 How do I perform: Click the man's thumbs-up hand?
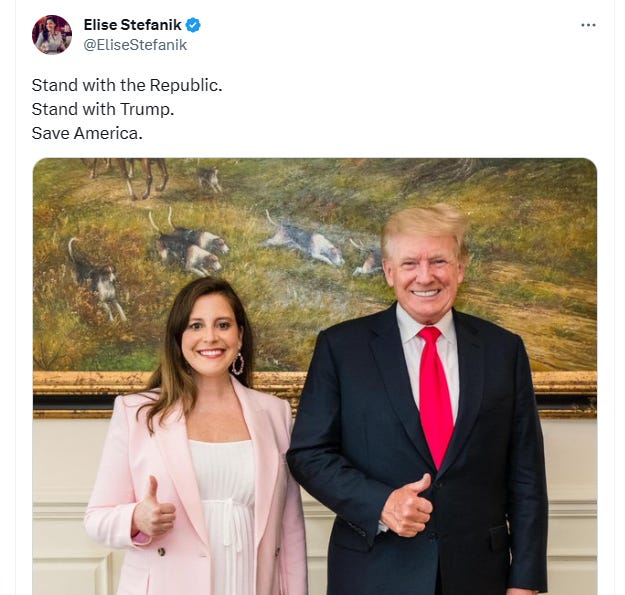pyautogui.click(x=407, y=505)
